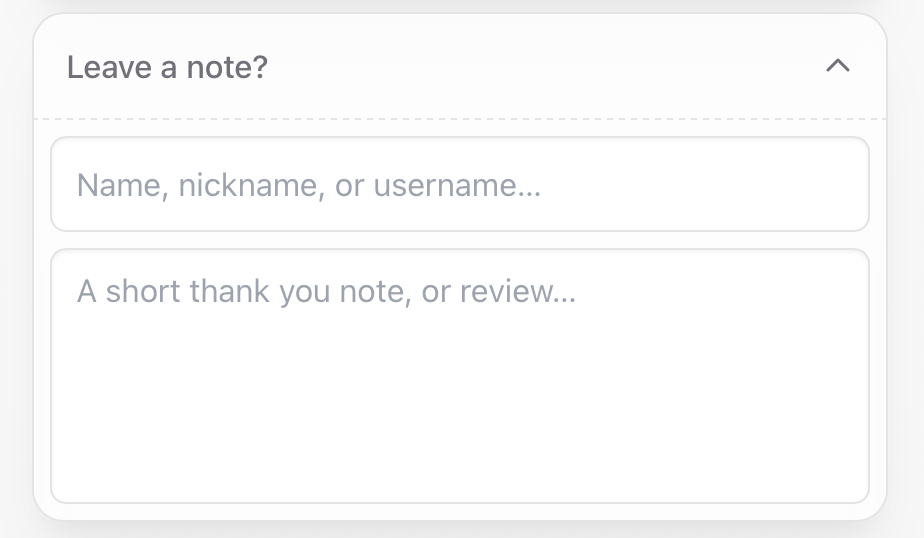Select the 'Name, nickname, or username...' placeholder
The width and height of the screenshot is (924, 538).
coord(309,185)
